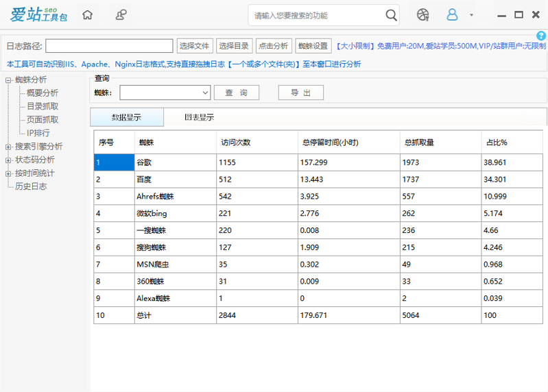Click the 占比% column header
The width and height of the screenshot is (548, 392).
coord(512,143)
